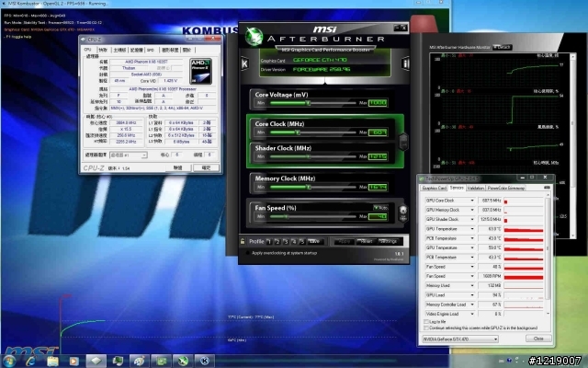Open the Windows Start button
The width and height of the screenshot is (588, 368).
tap(9, 361)
